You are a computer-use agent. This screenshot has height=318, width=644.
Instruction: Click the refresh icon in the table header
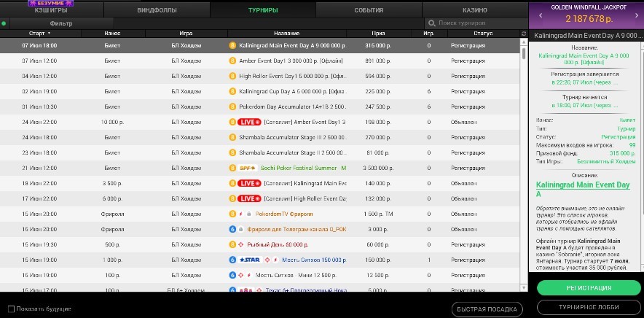pyautogui.click(x=524, y=34)
